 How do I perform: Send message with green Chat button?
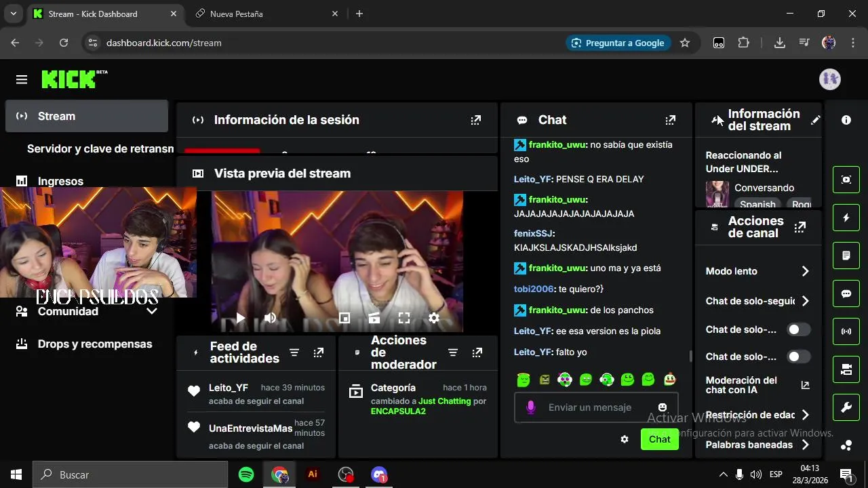[659, 439]
